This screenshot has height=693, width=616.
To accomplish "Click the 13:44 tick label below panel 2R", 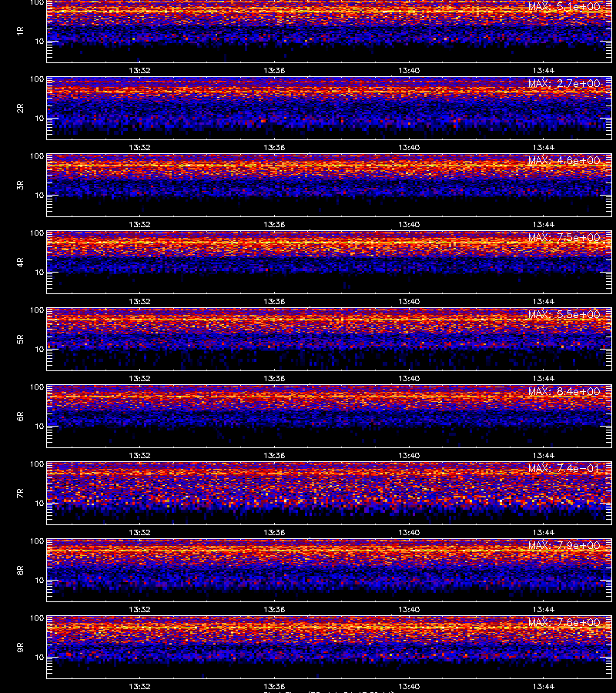I will click(x=544, y=147).
